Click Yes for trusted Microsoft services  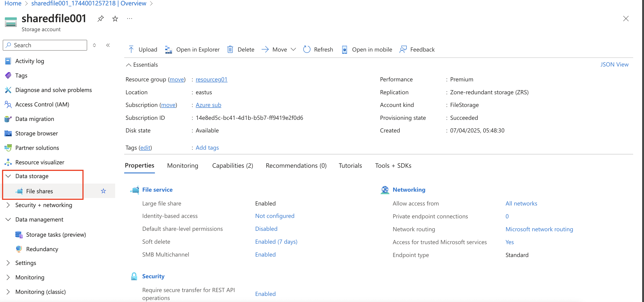point(509,242)
